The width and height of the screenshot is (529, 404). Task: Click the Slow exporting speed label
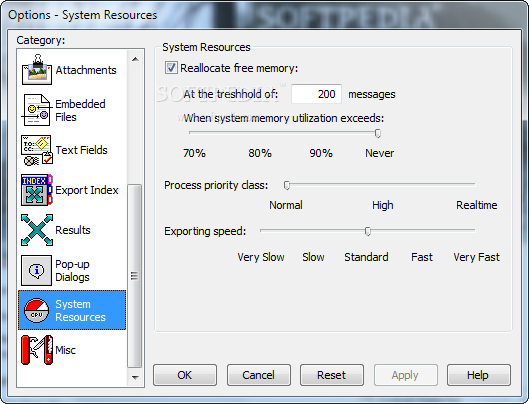[313, 257]
